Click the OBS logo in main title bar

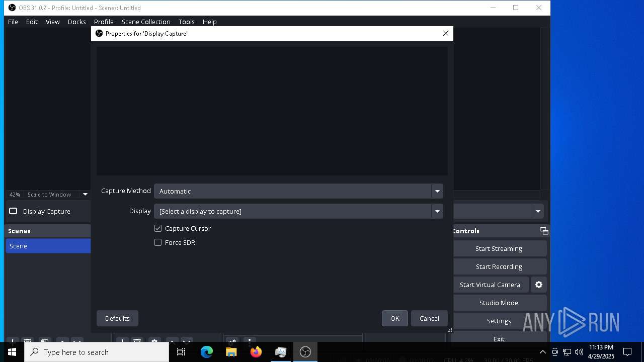(x=12, y=8)
